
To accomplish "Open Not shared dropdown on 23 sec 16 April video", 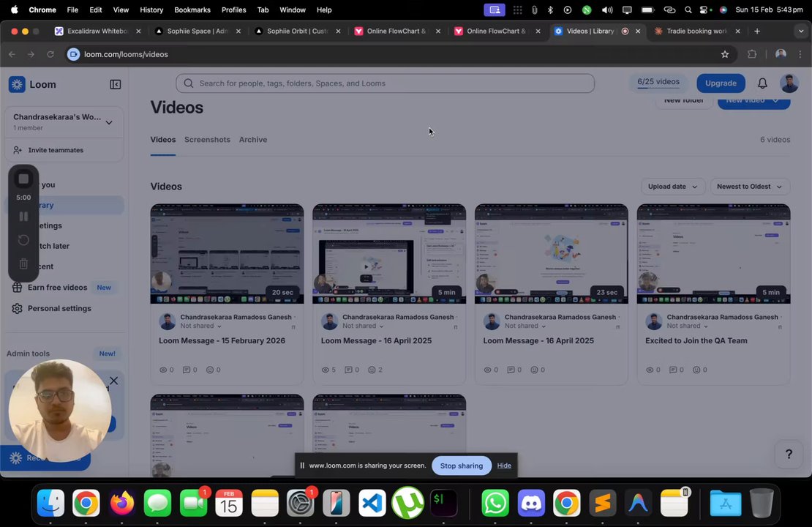I will point(525,326).
